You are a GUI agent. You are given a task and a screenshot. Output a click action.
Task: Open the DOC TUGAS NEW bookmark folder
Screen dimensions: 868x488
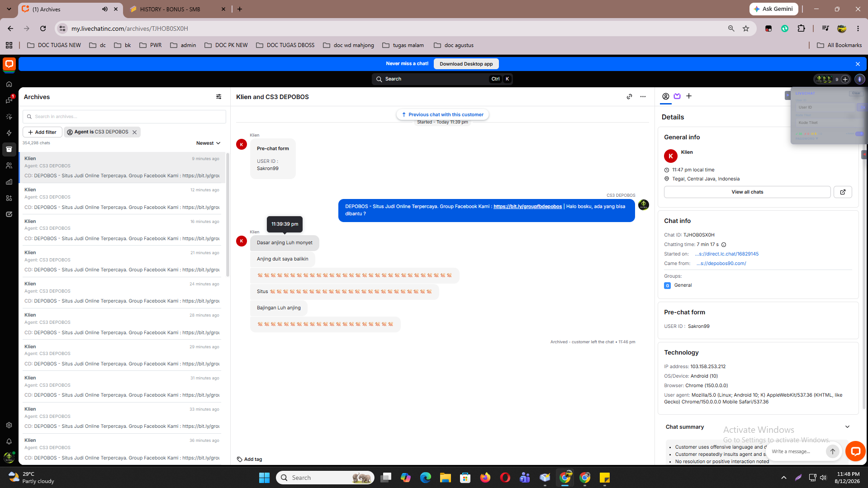click(54, 45)
